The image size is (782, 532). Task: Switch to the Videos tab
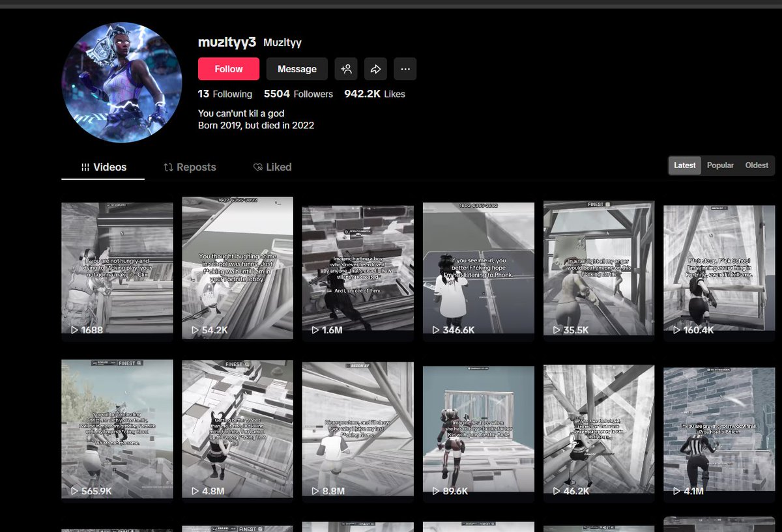[x=104, y=167]
